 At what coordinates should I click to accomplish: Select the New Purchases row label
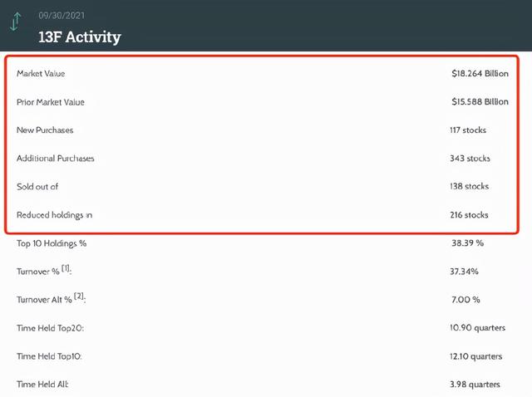pos(45,130)
